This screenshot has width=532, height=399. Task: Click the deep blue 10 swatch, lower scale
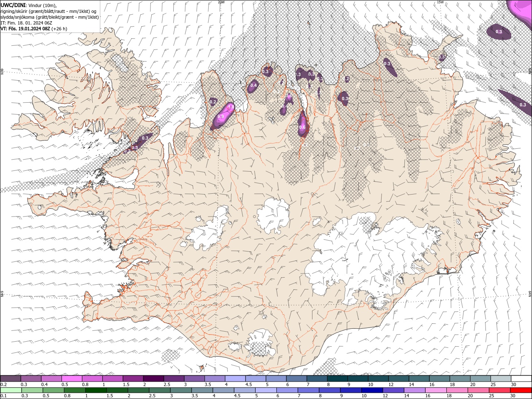(372, 390)
